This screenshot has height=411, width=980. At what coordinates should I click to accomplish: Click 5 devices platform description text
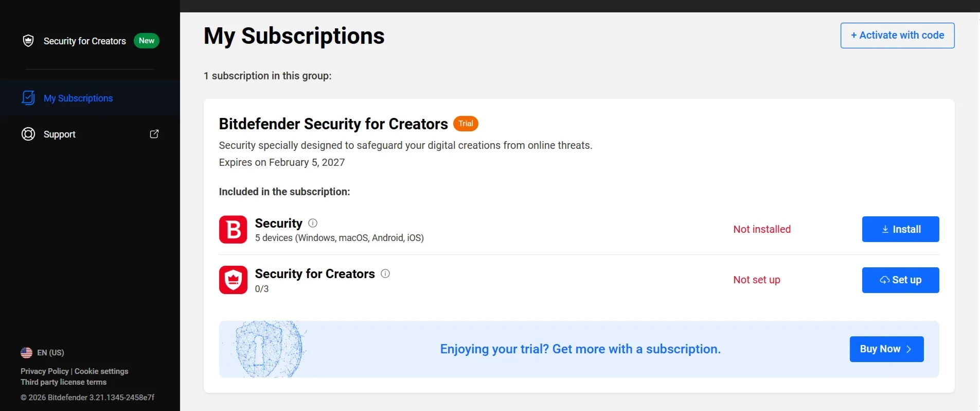(x=340, y=238)
